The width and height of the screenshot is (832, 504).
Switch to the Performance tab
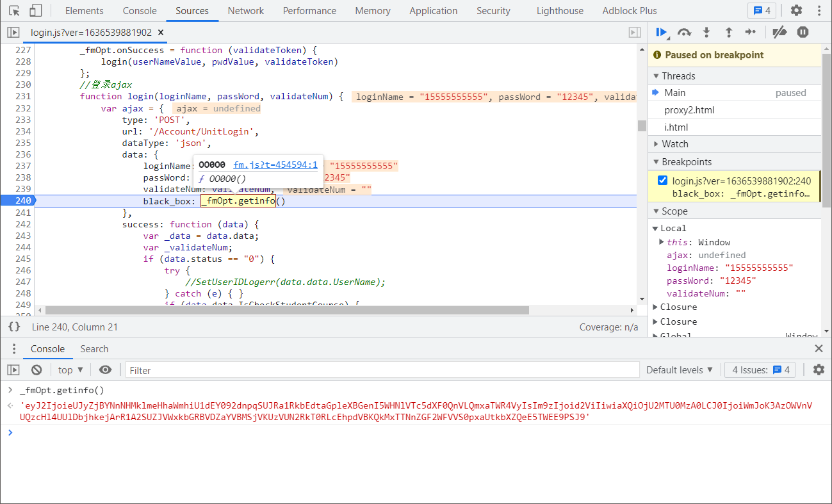click(309, 10)
